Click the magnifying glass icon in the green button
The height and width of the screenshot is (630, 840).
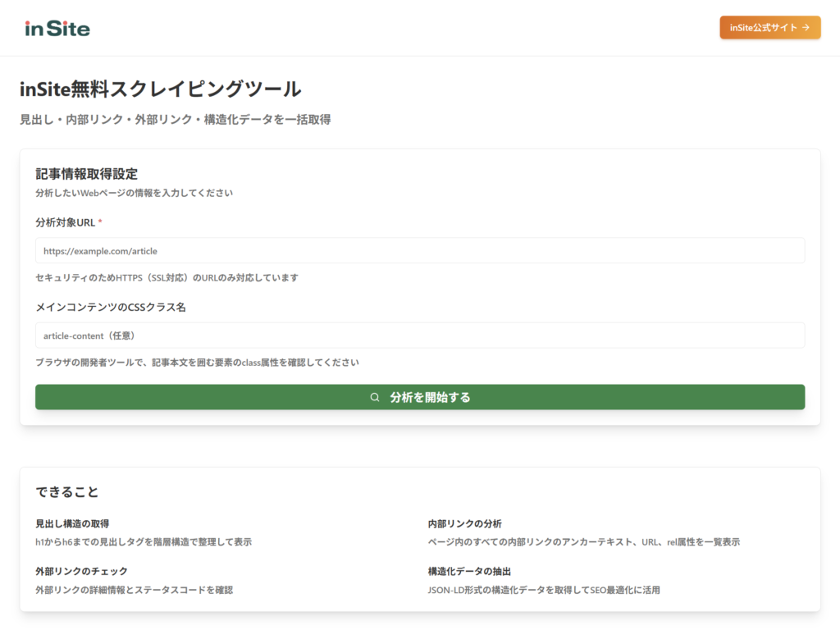(x=373, y=396)
